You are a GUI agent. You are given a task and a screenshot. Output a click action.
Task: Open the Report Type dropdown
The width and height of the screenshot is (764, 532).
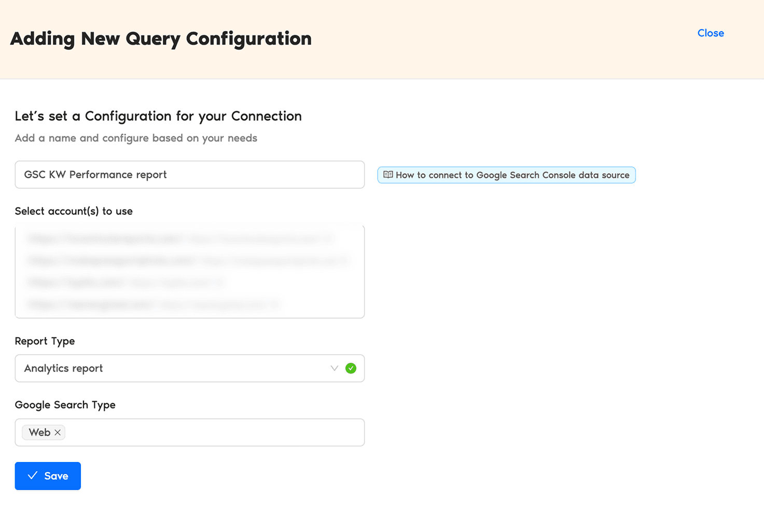tap(189, 368)
